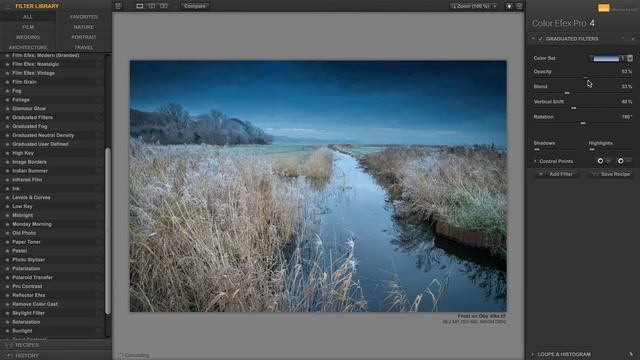Click the Save Recipe button
The width and height of the screenshot is (640, 360).
(x=611, y=174)
